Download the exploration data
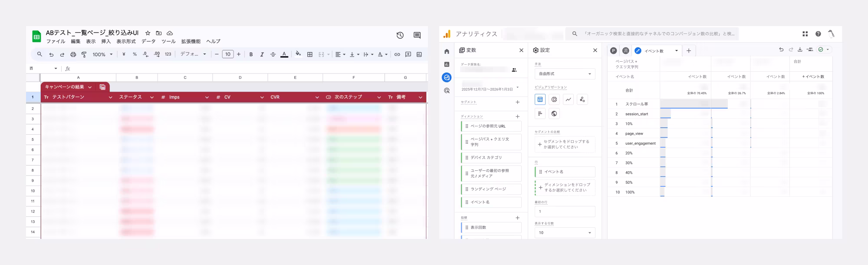 coord(799,50)
